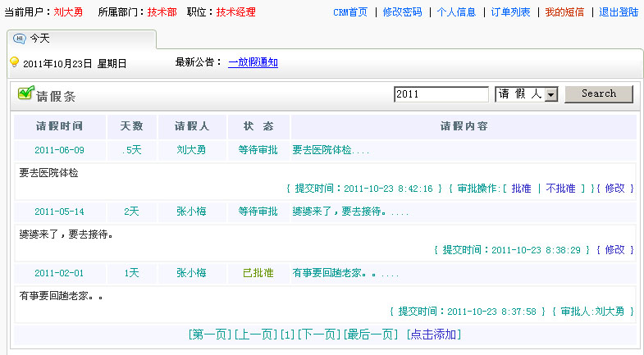Click 批准 to approve 刘大勇's leave
Viewport: 644px width, 355px height.
(521, 189)
